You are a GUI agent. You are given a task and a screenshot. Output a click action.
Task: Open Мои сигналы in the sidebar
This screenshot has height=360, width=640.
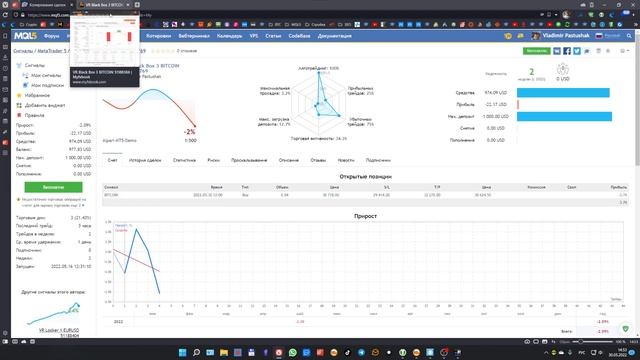(x=46, y=76)
